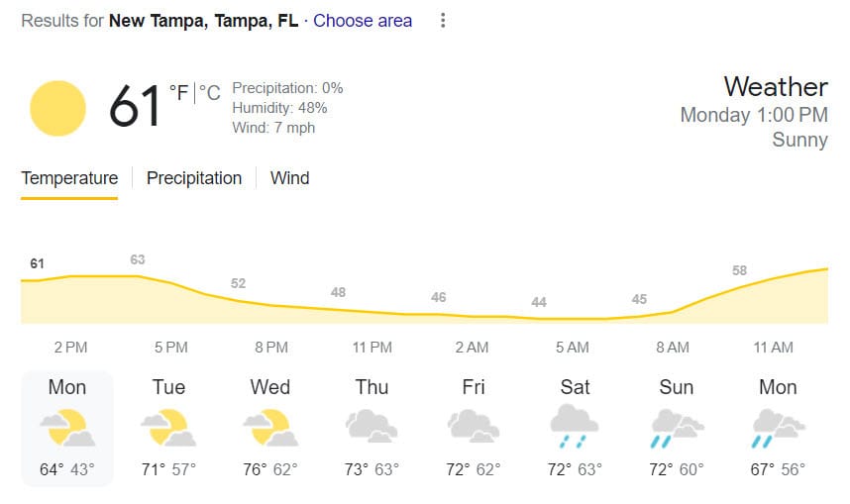Viewport: 850px width, 504px height.
Task: Click the large sun current conditions icon
Action: [58, 108]
